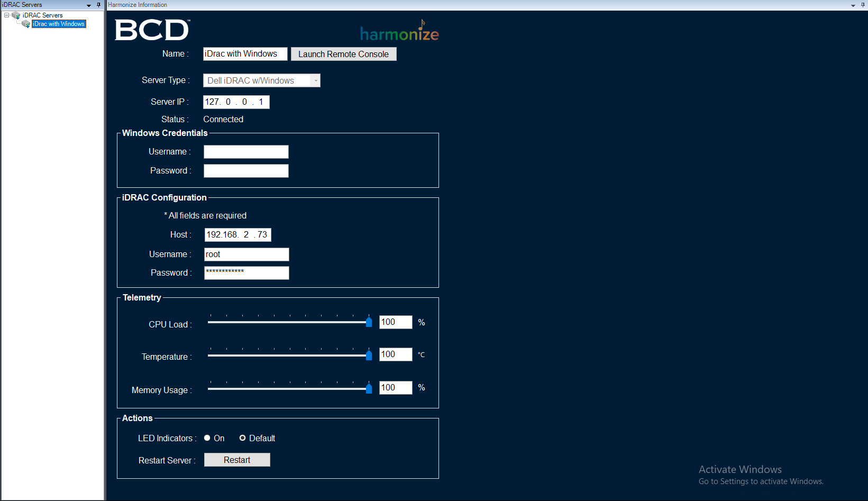Click the Server Type label

click(166, 80)
